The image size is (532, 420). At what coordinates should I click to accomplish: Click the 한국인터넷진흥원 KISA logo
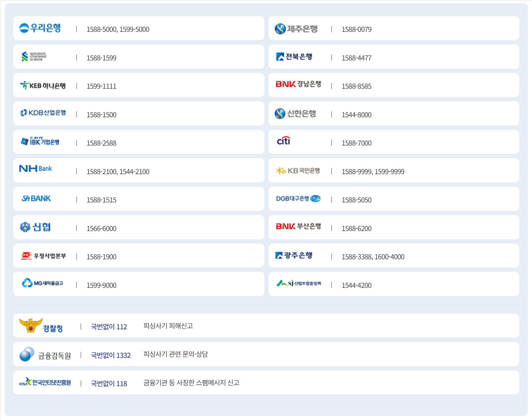click(45, 382)
